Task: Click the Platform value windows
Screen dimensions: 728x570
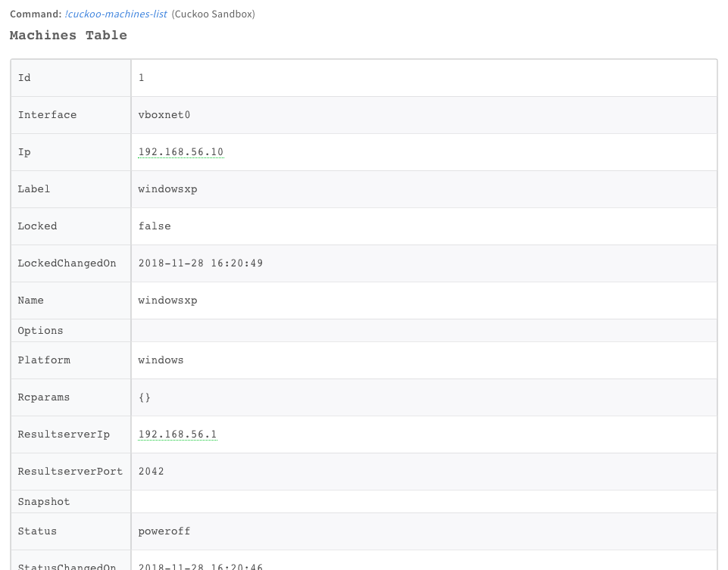Action: (161, 360)
